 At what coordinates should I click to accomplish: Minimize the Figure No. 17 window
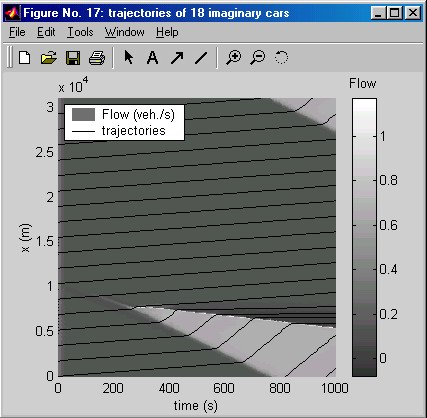(378, 13)
